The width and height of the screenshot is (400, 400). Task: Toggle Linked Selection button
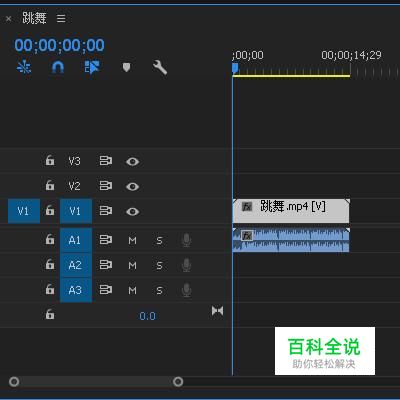(92, 67)
